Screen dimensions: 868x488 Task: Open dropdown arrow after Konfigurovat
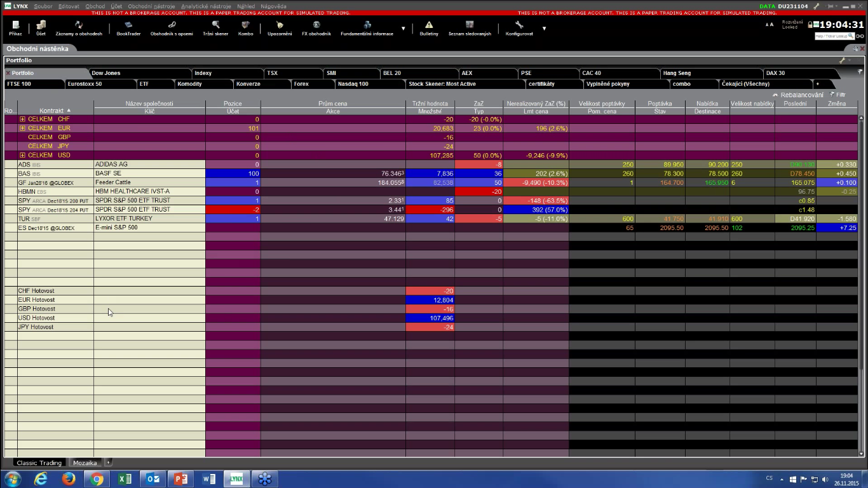(x=544, y=29)
